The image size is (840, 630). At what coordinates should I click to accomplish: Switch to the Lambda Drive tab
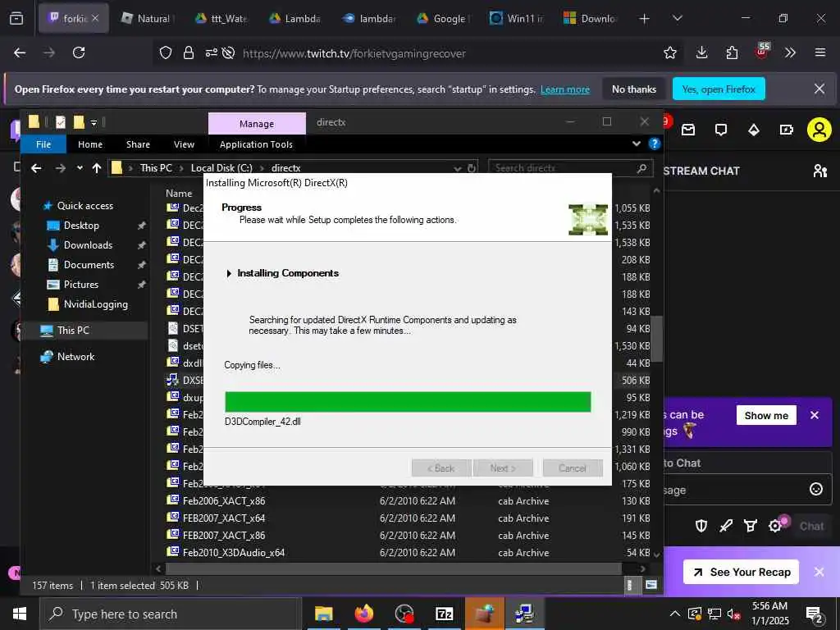(x=294, y=18)
